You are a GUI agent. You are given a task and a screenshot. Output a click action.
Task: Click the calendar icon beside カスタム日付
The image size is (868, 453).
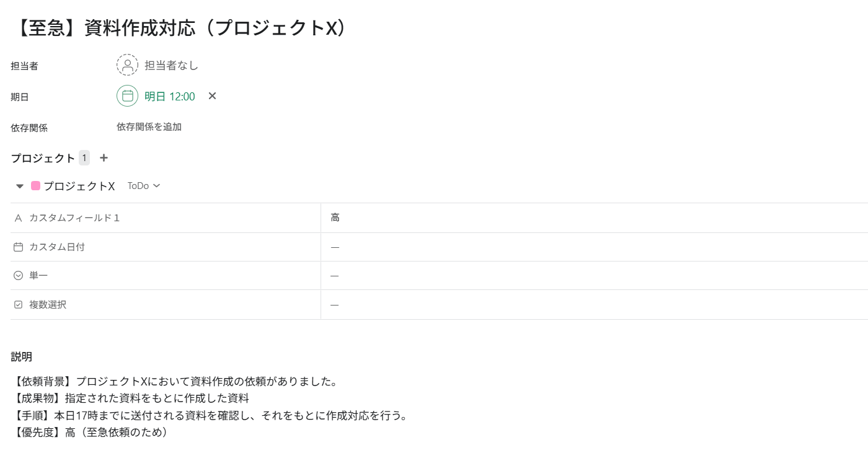pyautogui.click(x=18, y=247)
